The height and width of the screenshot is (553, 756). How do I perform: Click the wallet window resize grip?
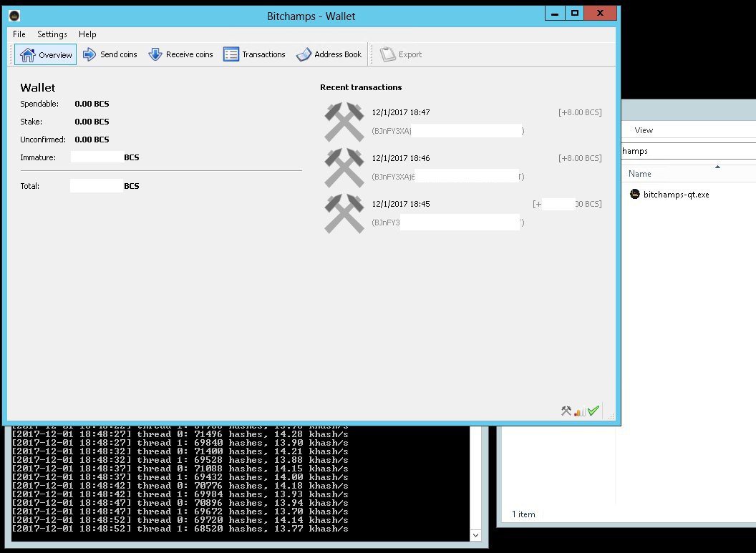pos(611,416)
